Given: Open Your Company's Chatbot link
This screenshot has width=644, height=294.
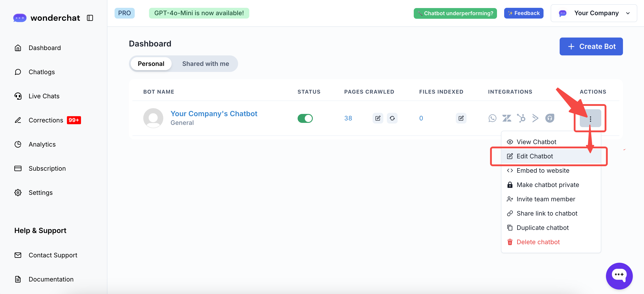Looking at the screenshot, I should (213, 113).
